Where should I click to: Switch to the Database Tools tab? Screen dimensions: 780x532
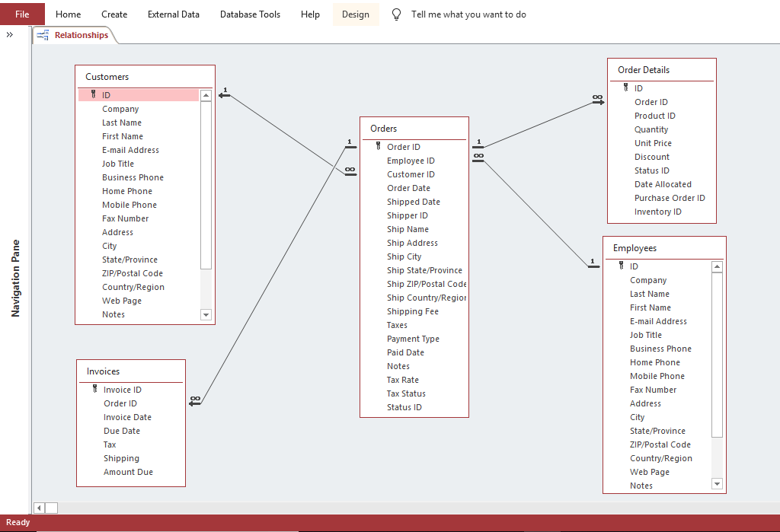pos(250,14)
